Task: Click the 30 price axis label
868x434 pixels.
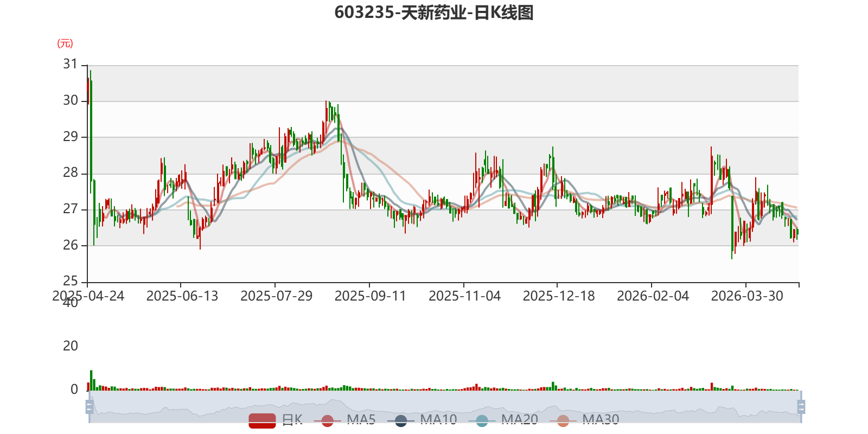Action: pos(71,100)
